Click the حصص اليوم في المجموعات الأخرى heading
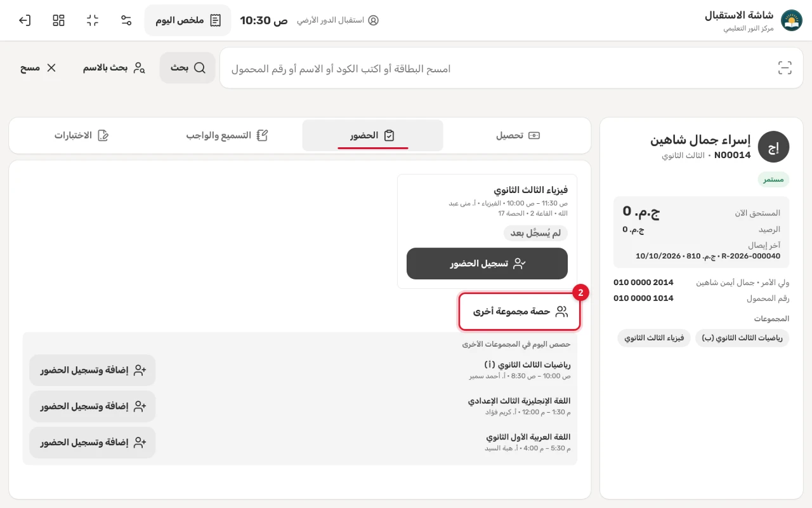Screen dimensions: 812x508 coord(516,344)
